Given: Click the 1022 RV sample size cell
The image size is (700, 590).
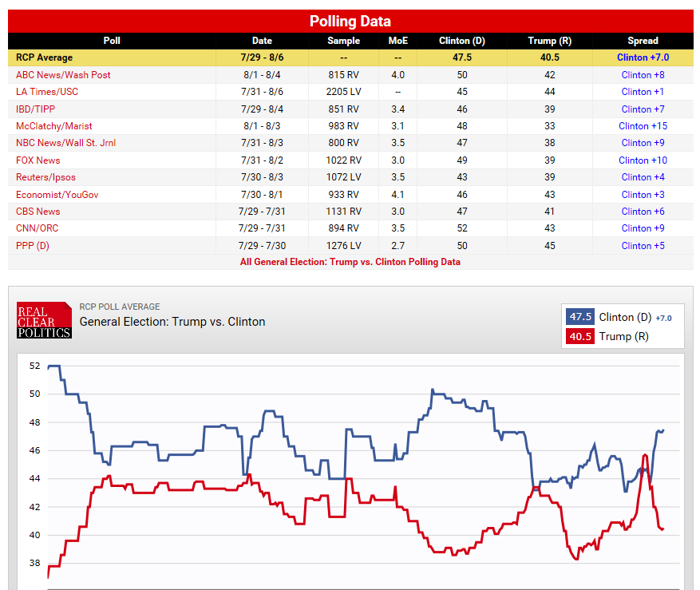Looking at the screenshot, I should pos(343,160).
